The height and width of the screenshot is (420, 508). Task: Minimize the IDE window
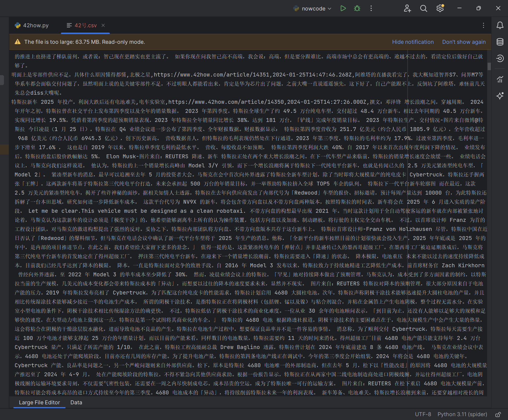click(x=459, y=8)
